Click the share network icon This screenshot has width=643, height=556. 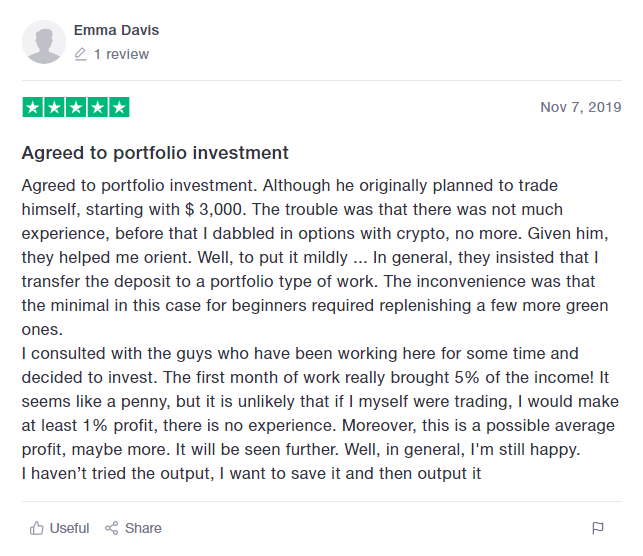tap(112, 528)
